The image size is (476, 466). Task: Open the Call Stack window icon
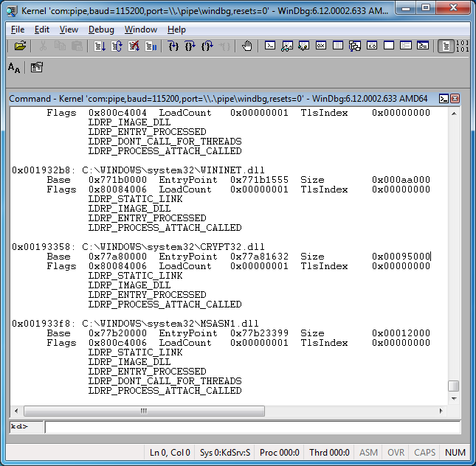click(x=355, y=46)
